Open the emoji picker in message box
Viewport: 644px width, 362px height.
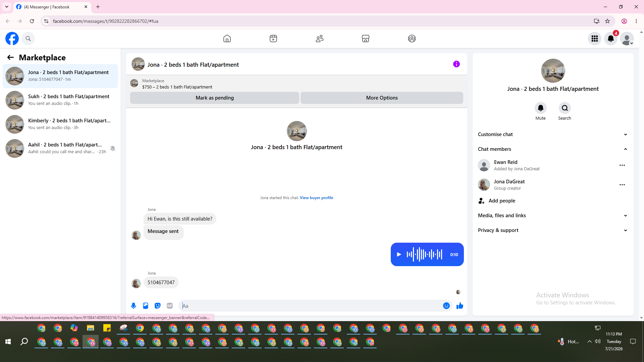click(446, 306)
